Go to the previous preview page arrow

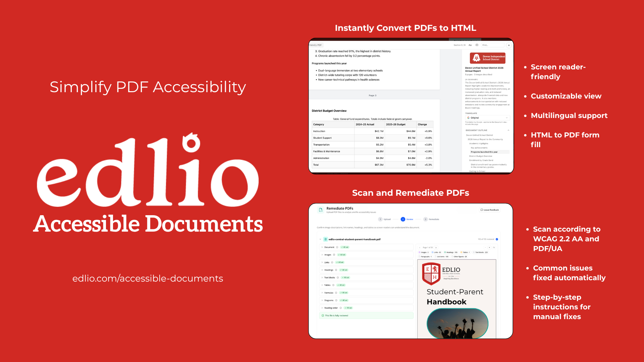click(420, 247)
